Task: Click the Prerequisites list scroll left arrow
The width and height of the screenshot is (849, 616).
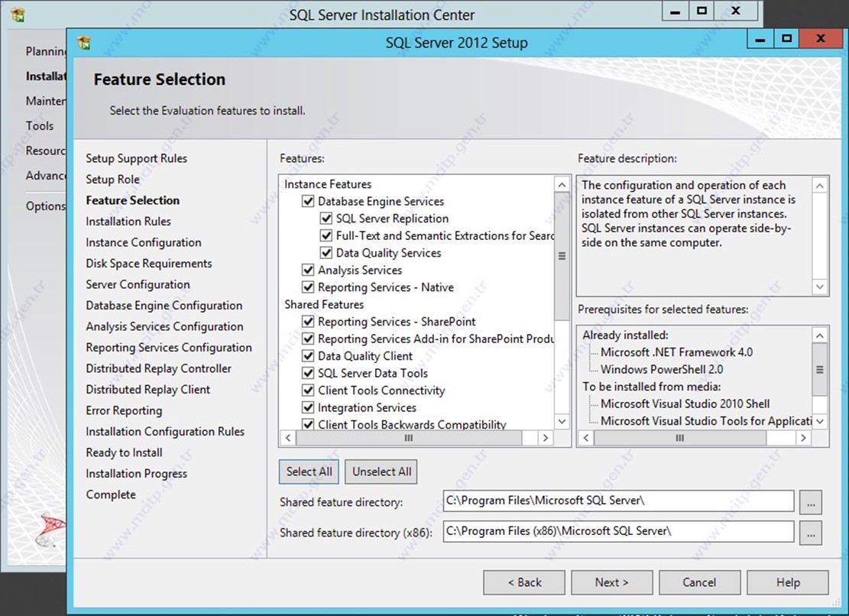Action: click(x=586, y=437)
